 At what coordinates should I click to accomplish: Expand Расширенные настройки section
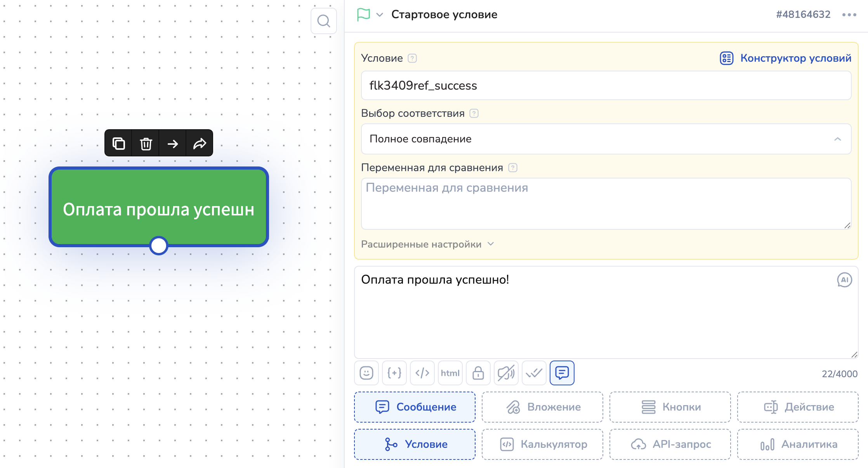coord(427,244)
